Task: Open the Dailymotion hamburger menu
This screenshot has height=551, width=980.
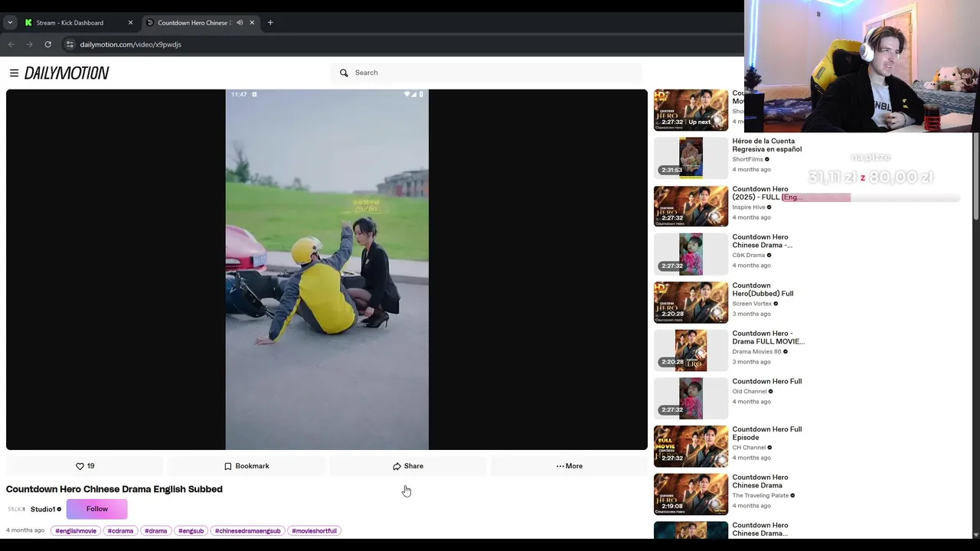Action: click(14, 73)
